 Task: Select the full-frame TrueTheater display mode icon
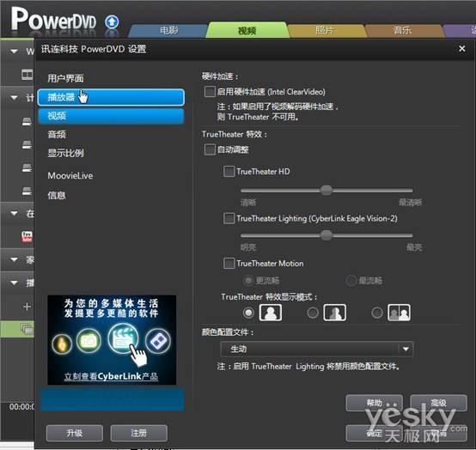coord(270,313)
